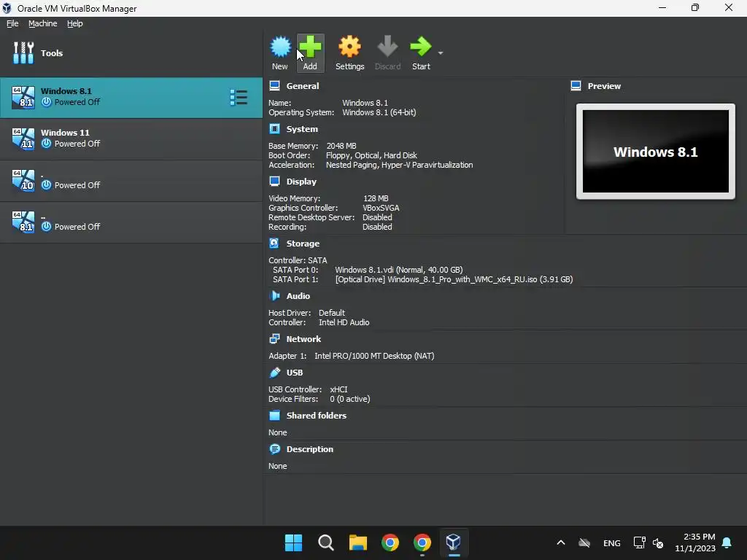Click the xHCI USB controller value
Image resolution: width=747 pixels, height=560 pixels.
[x=338, y=389]
